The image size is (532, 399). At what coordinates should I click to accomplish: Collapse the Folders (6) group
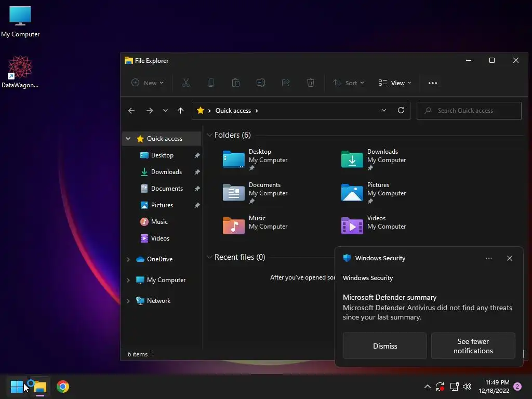point(209,135)
